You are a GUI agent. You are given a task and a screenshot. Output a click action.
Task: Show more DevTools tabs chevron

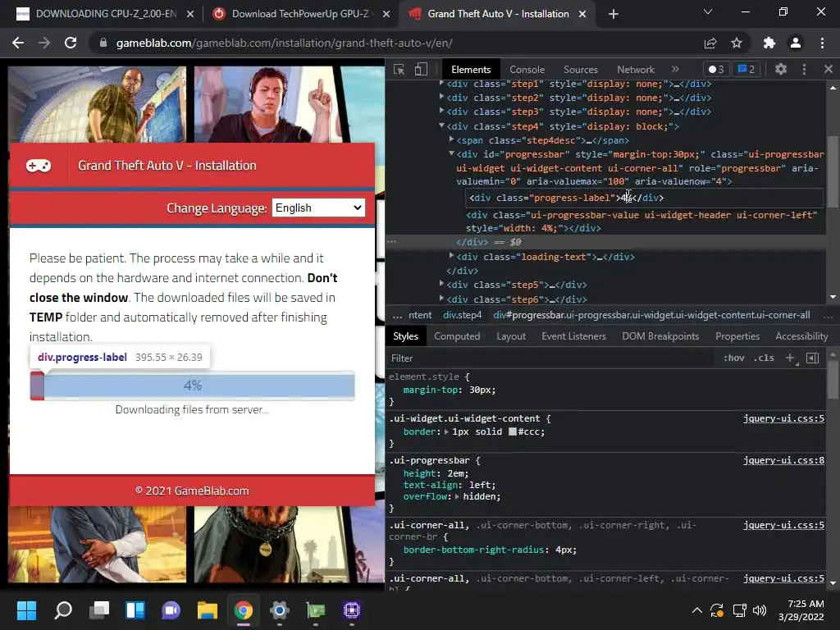pos(675,69)
